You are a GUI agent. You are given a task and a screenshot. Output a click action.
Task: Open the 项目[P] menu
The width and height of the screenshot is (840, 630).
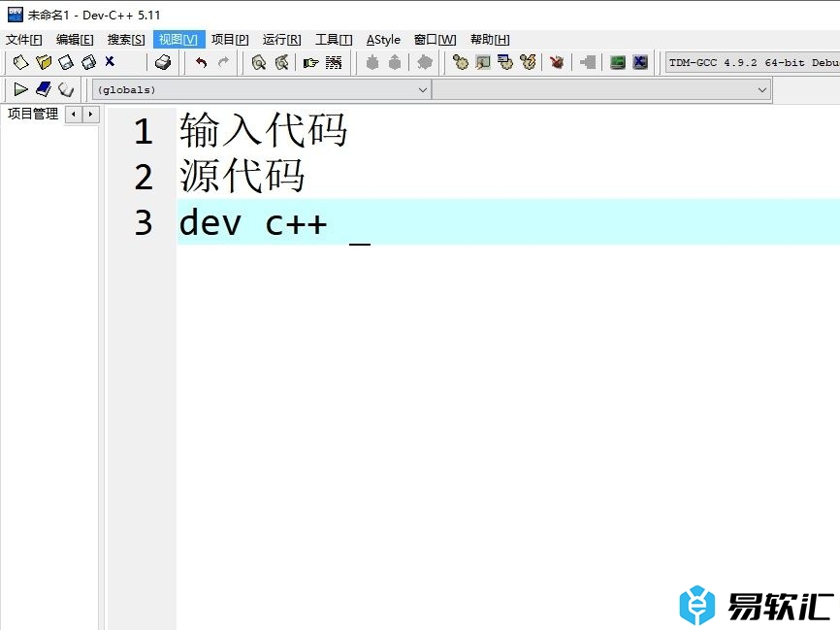point(230,40)
